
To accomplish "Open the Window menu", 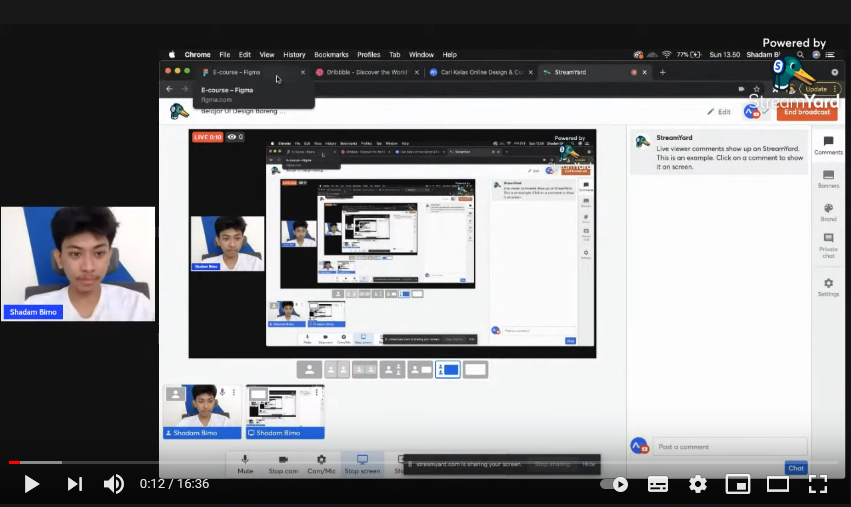I will [x=421, y=54].
